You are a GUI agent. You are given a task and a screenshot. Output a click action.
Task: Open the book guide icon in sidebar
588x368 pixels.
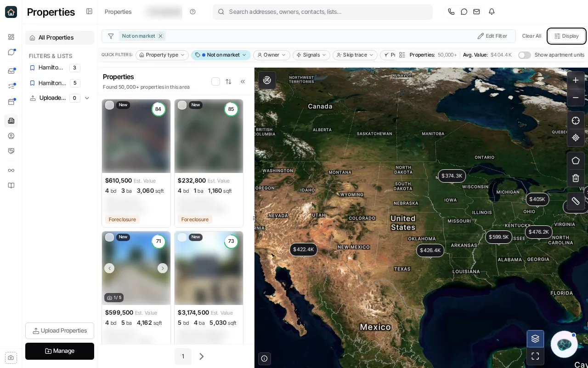11,186
